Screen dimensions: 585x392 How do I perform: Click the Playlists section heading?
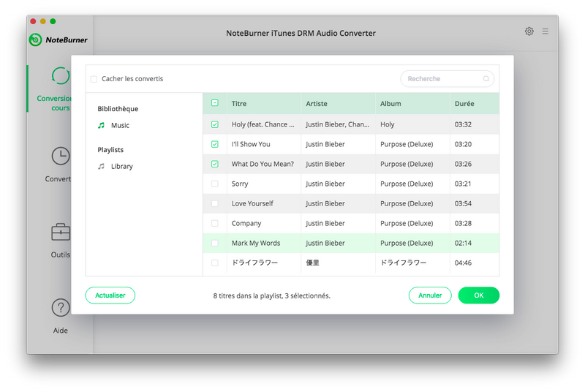tap(110, 150)
